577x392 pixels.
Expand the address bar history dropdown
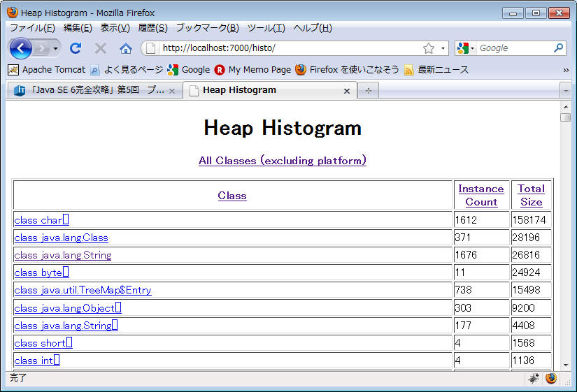443,48
